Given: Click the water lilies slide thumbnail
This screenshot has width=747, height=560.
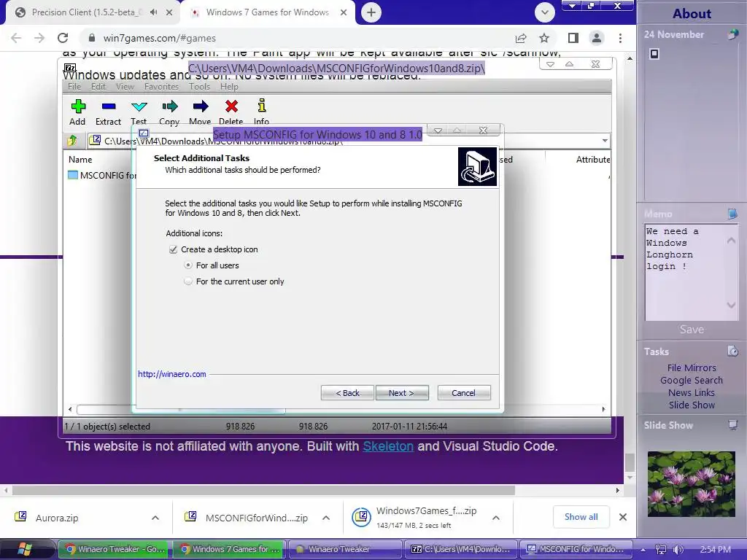Looking at the screenshot, I should click(692, 484).
